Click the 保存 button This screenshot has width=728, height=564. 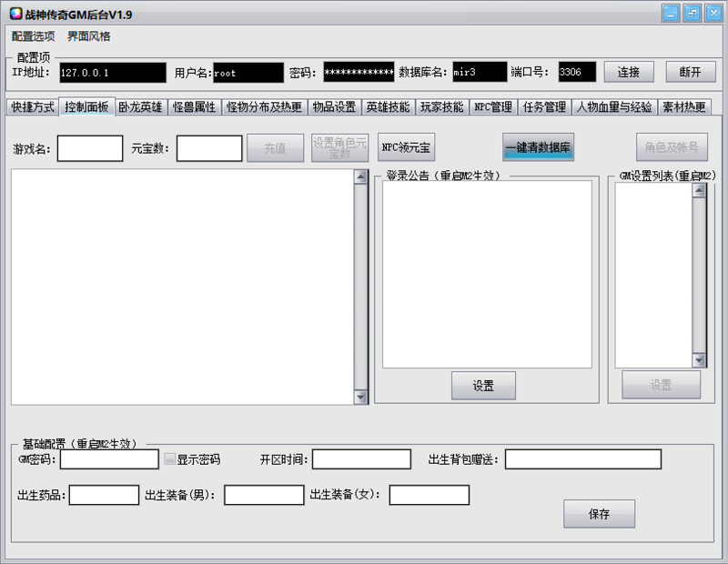600,514
